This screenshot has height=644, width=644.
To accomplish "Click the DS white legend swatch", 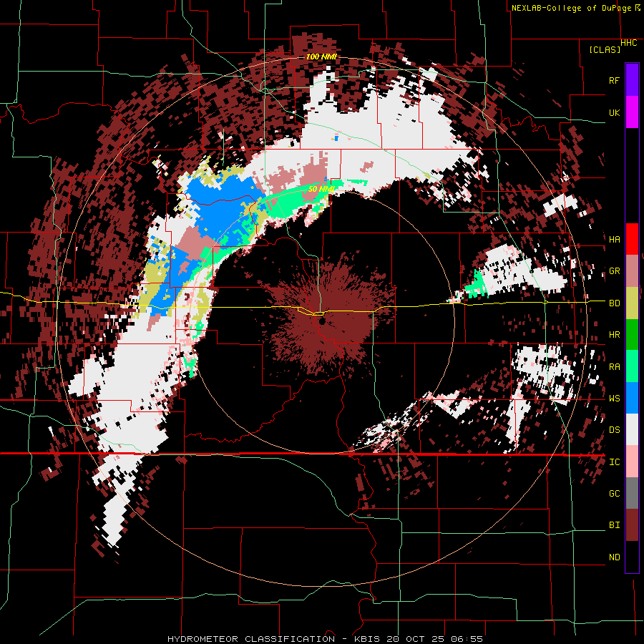I will click(x=632, y=429).
